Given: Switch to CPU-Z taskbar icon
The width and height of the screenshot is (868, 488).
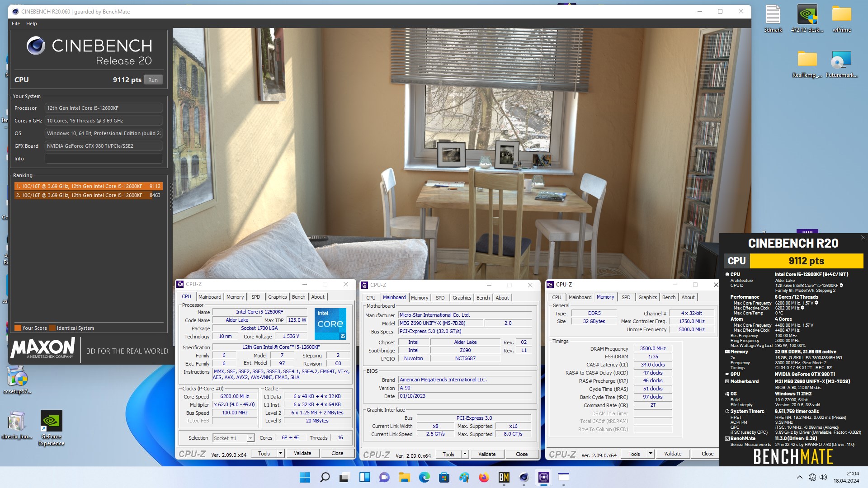Looking at the screenshot, I should [543, 477].
